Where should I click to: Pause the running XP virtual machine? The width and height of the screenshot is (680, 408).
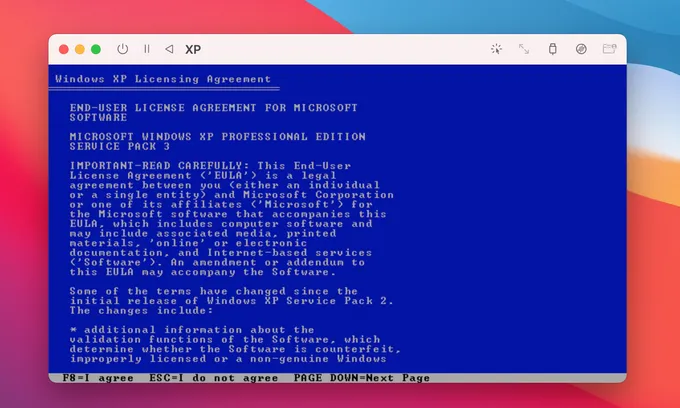tap(147, 49)
